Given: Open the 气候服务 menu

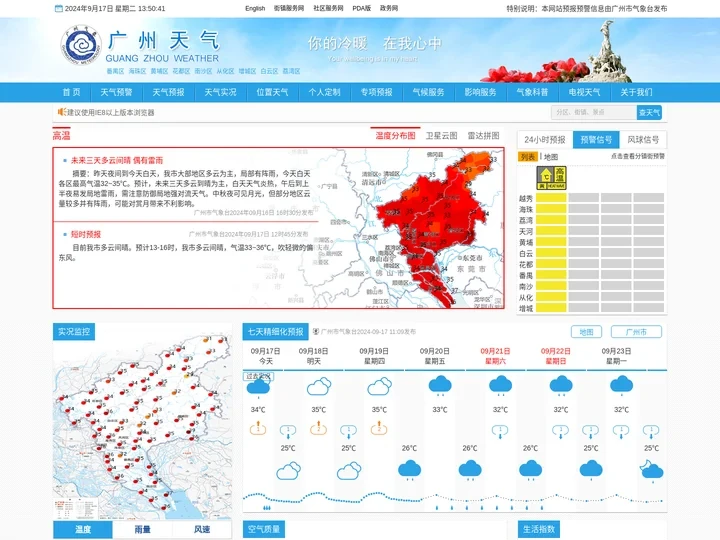Looking at the screenshot, I should 428,92.
